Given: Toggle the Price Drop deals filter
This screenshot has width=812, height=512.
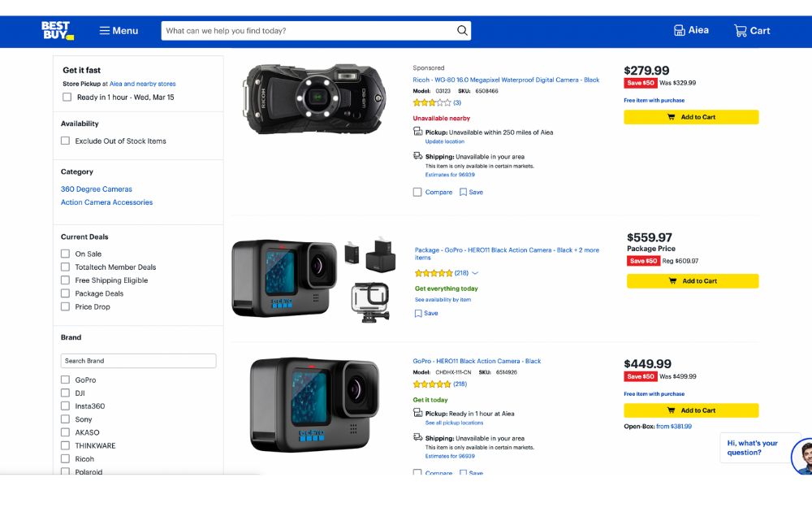Looking at the screenshot, I should (66, 306).
